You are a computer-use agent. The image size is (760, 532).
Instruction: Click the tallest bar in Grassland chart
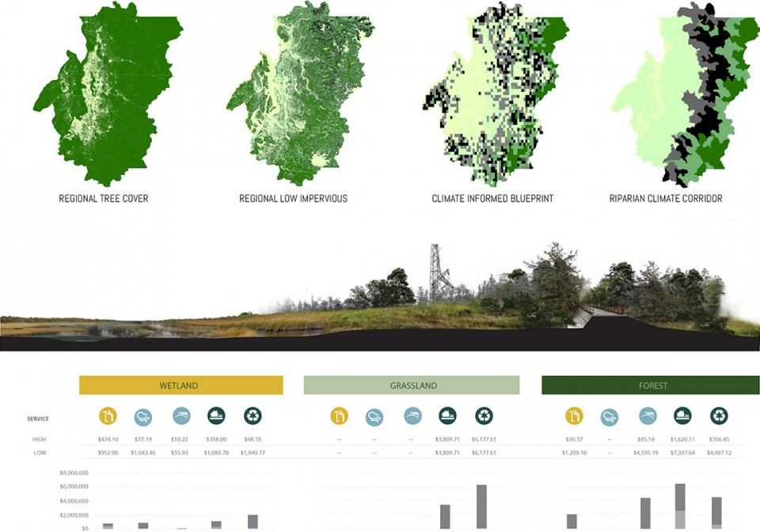(x=482, y=507)
